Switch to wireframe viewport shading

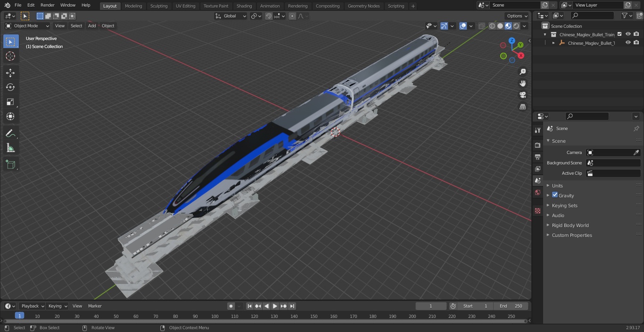click(x=492, y=26)
